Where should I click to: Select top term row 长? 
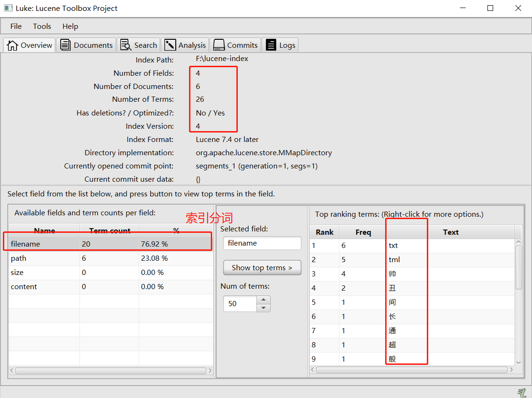tap(412, 316)
